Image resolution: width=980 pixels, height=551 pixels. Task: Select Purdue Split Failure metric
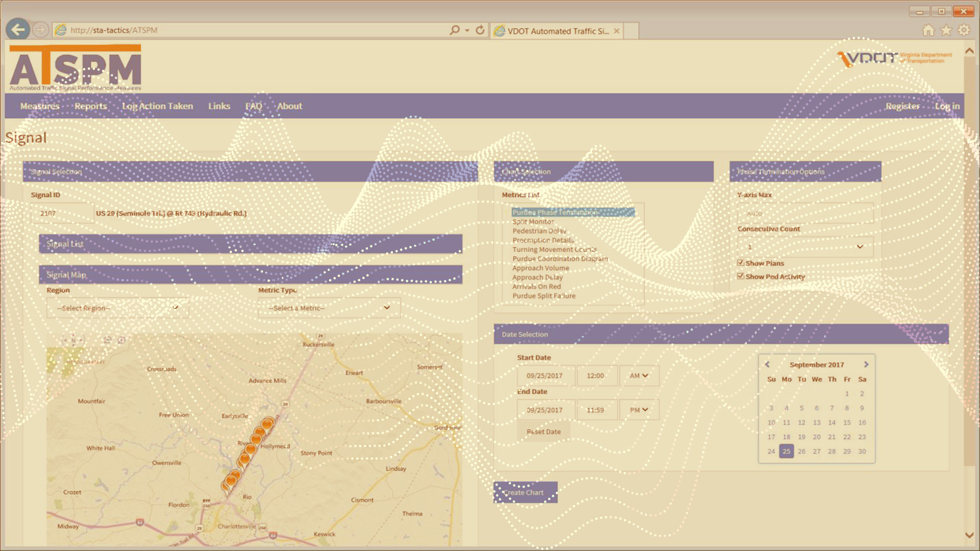click(544, 295)
